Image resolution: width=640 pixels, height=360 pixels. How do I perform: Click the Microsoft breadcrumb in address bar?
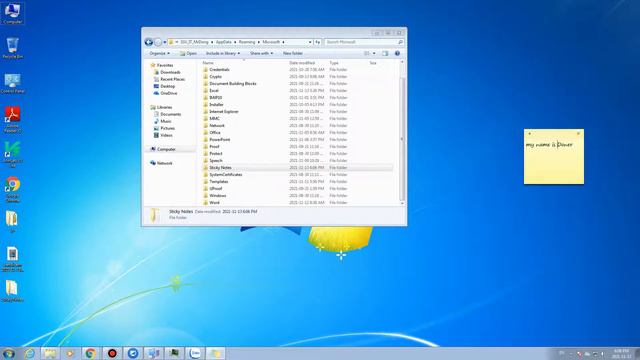271,42
